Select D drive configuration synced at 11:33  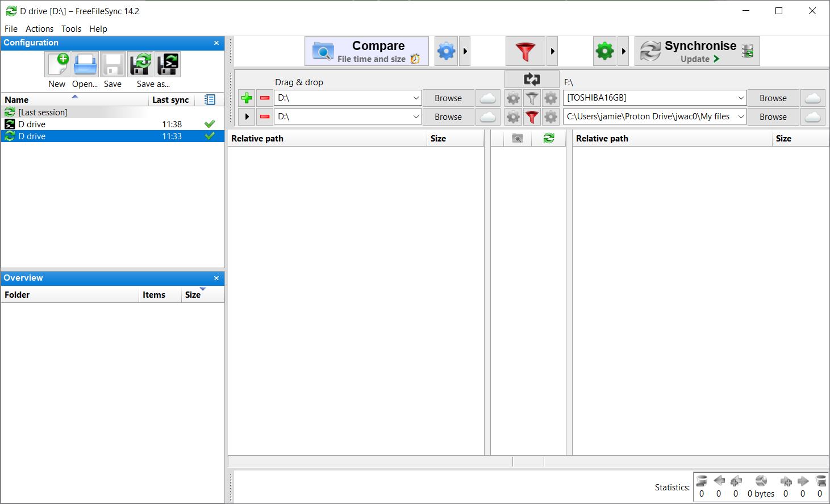pyautogui.click(x=112, y=136)
